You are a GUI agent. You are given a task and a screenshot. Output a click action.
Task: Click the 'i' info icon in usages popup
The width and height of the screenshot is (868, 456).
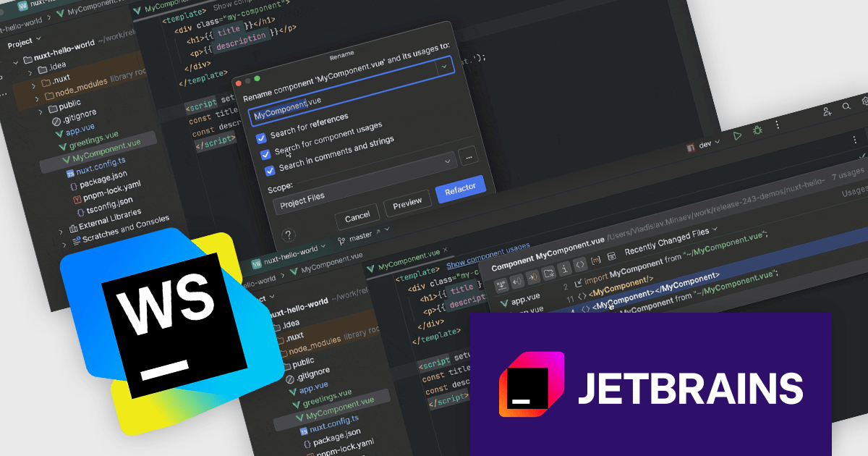click(x=565, y=269)
